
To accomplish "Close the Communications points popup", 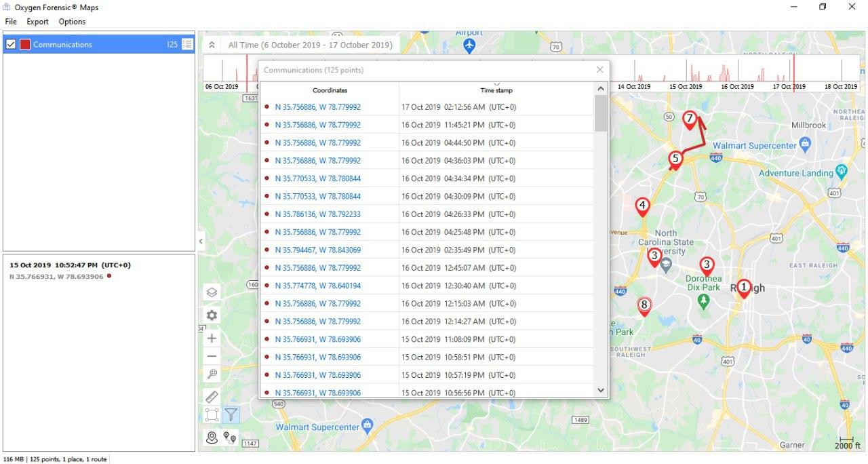I will (x=599, y=70).
